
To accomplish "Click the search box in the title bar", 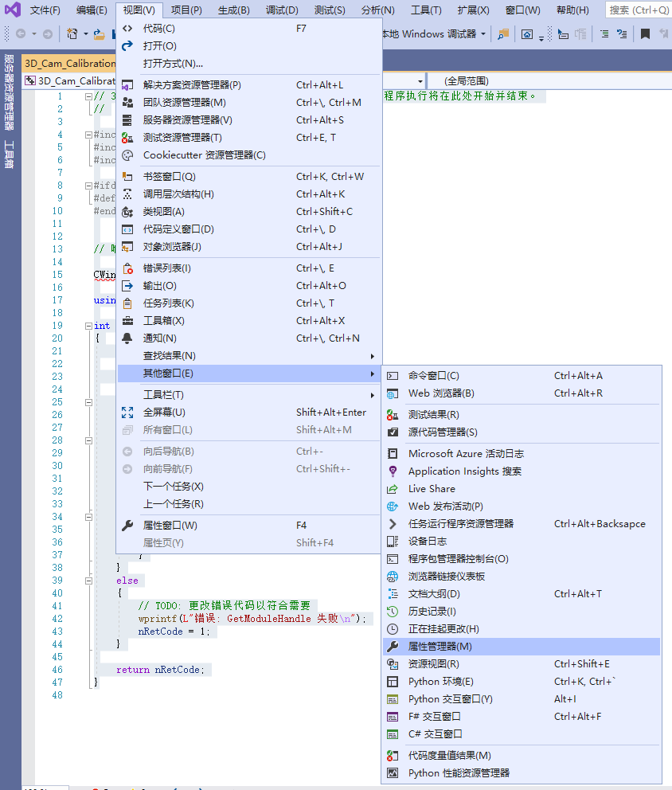I will coord(638,10).
